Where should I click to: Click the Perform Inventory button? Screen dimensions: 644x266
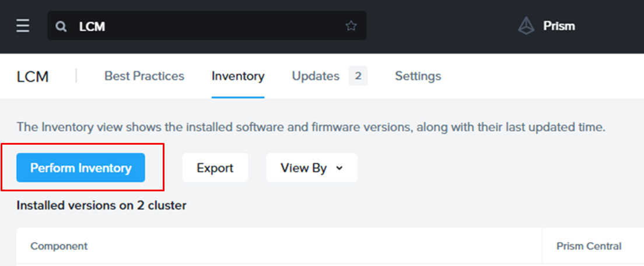click(x=80, y=168)
